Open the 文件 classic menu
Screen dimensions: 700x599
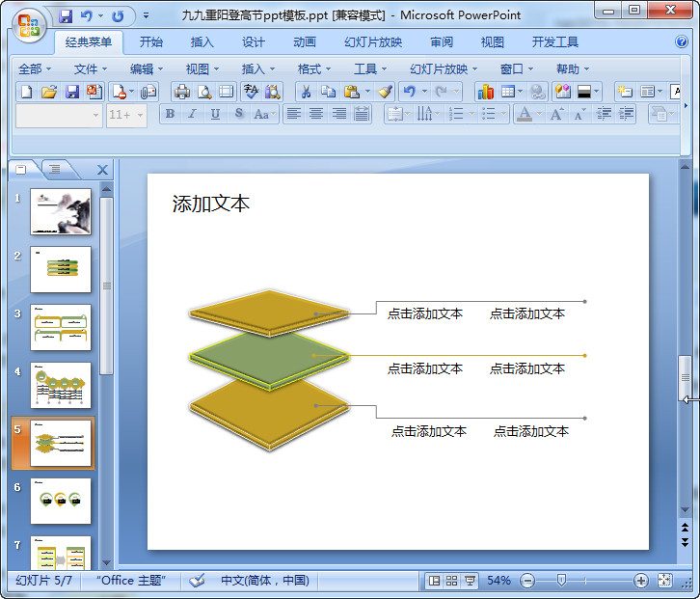coord(91,69)
